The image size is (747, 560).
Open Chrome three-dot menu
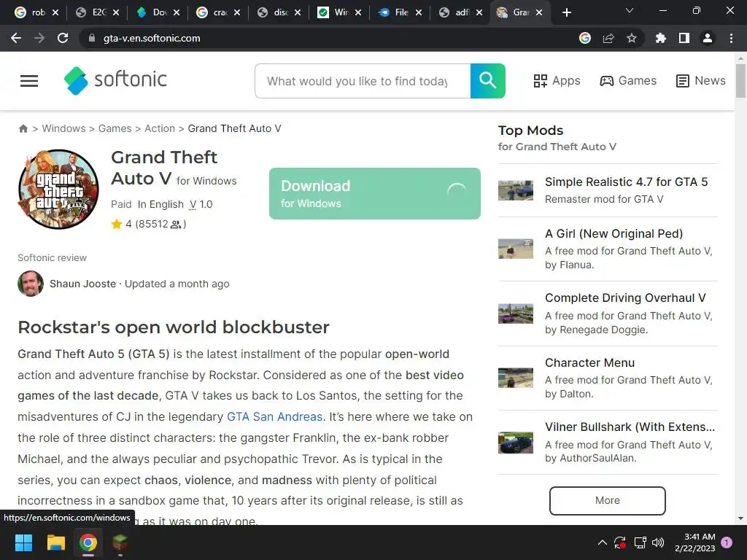[x=731, y=38]
